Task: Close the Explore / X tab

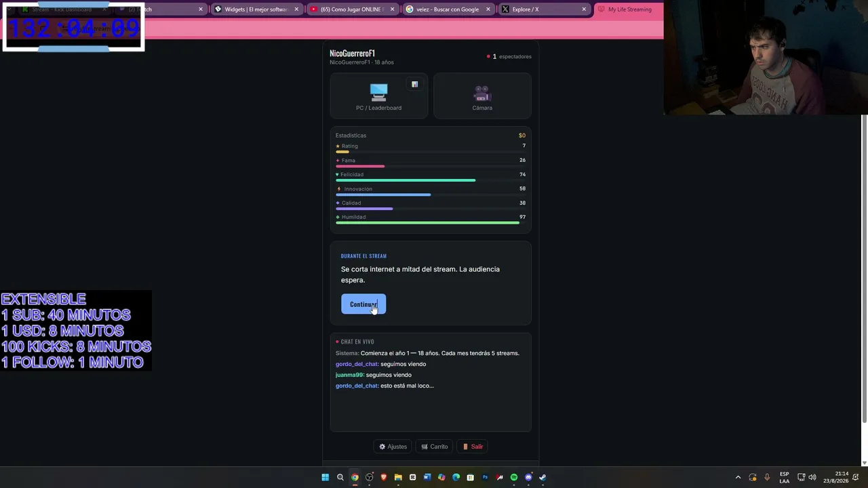Action: point(584,9)
